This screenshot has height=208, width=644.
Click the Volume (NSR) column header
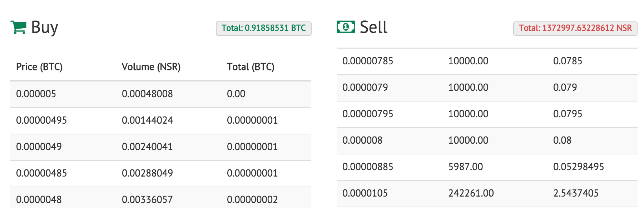click(151, 67)
